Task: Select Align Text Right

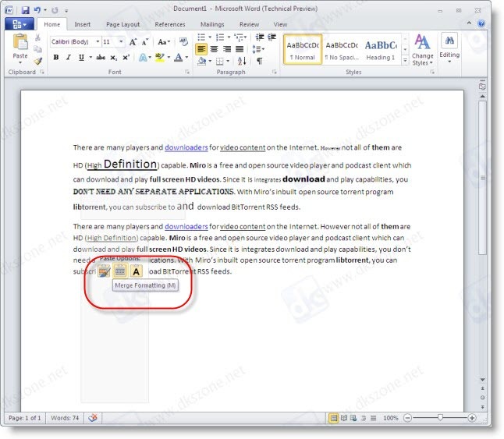Action: [227, 49]
